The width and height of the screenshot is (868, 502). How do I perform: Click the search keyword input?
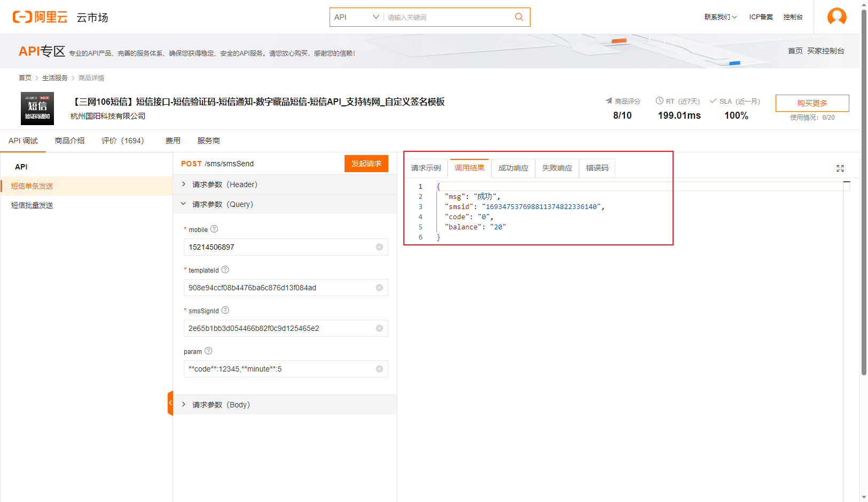[x=448, y=17]
